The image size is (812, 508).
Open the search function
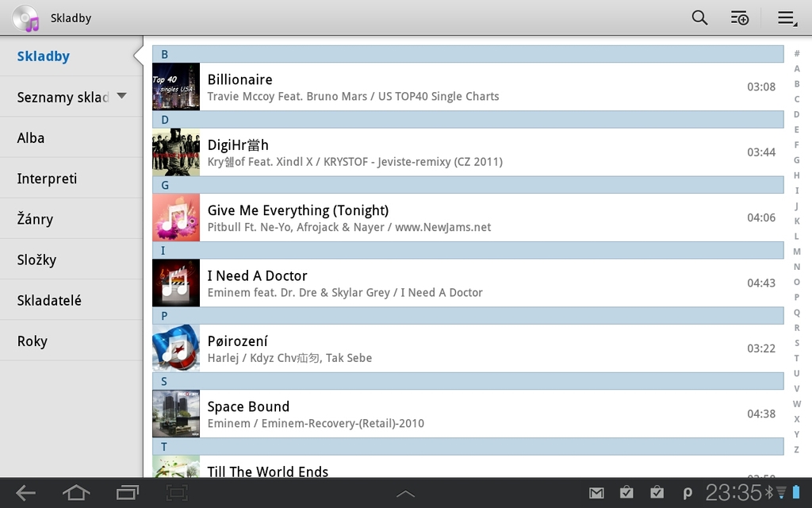(699, 17)
